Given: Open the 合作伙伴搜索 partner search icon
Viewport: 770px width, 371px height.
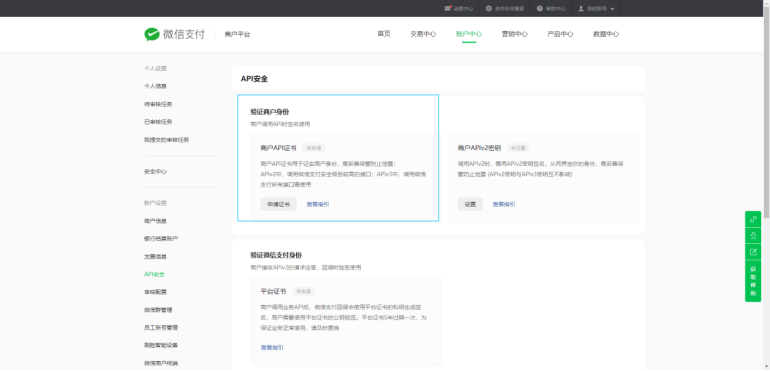Looking at the screenshot, I should [489, 8].
